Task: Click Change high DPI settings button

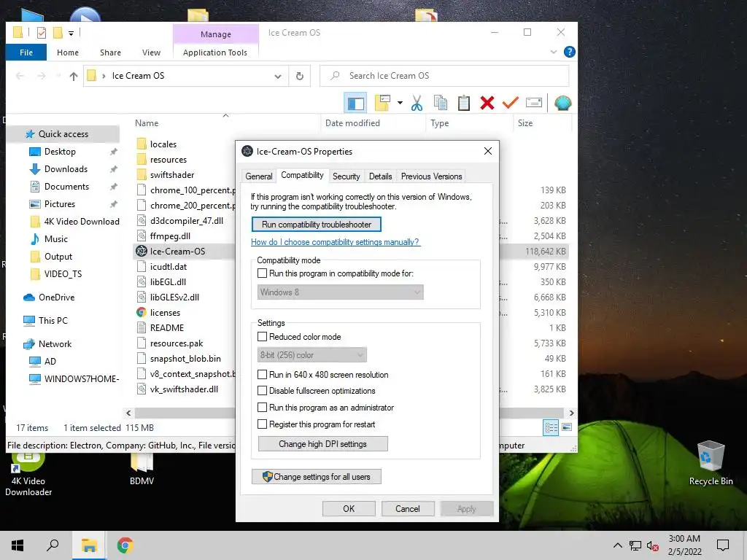Action: [x=322, y=444]
